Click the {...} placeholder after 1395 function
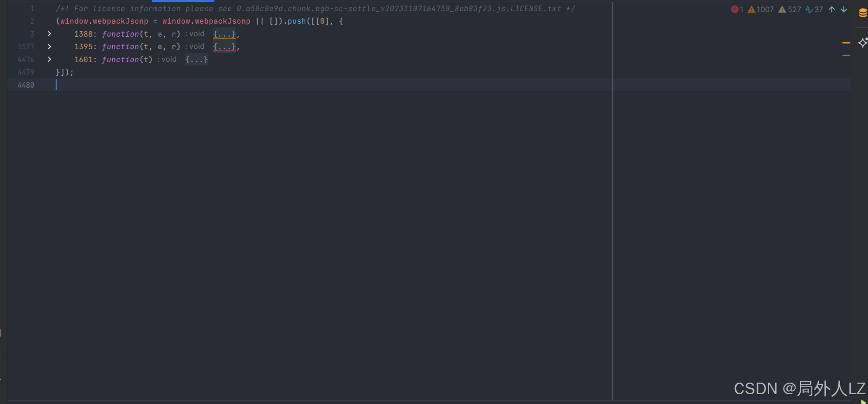The width and height of the screenshot is (868, 404). [x=225, y=46]
